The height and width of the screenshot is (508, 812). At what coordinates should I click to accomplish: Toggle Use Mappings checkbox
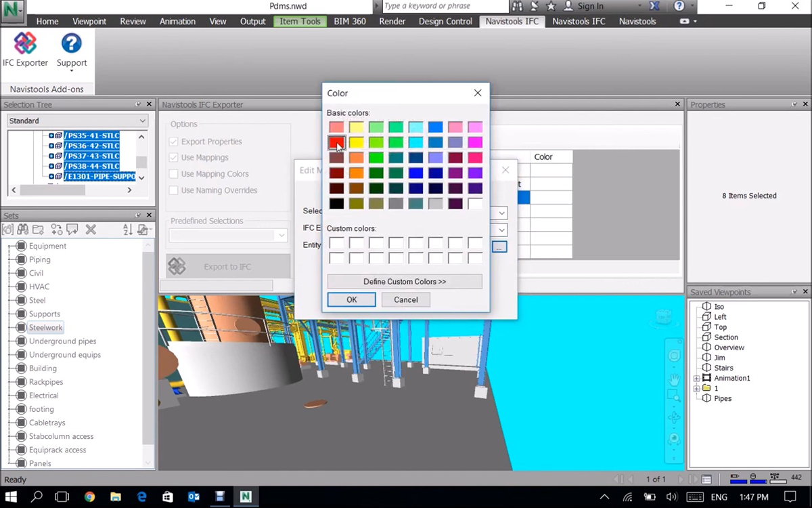(x=174, y=158)
